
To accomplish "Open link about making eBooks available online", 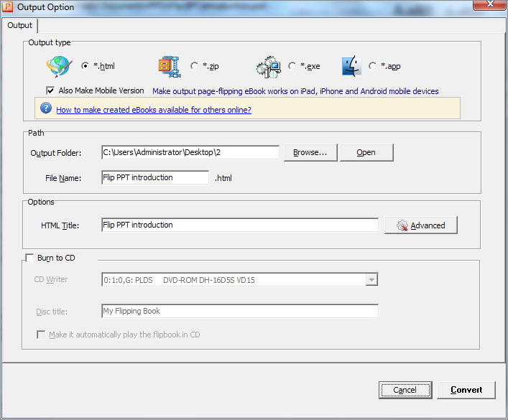I will [x=154, y=110].
